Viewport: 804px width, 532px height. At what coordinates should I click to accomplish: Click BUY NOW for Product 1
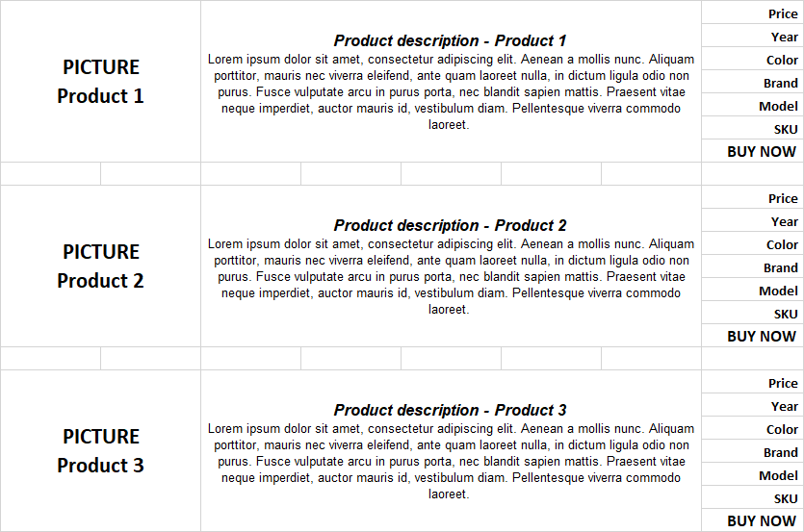point(761,151)
